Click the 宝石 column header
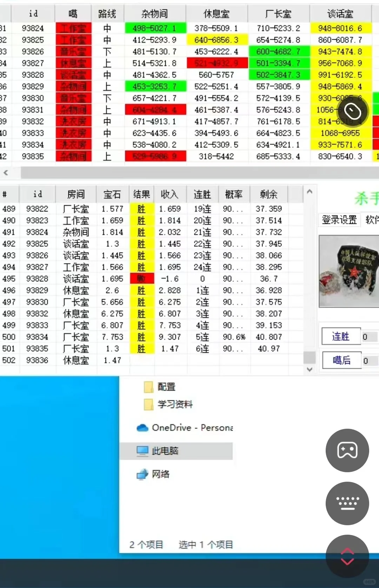 coord(112,194)
